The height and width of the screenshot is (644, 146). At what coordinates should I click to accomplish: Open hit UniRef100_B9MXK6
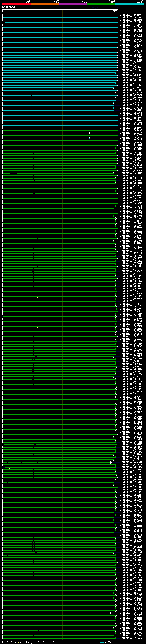click(x=131, y=30)
